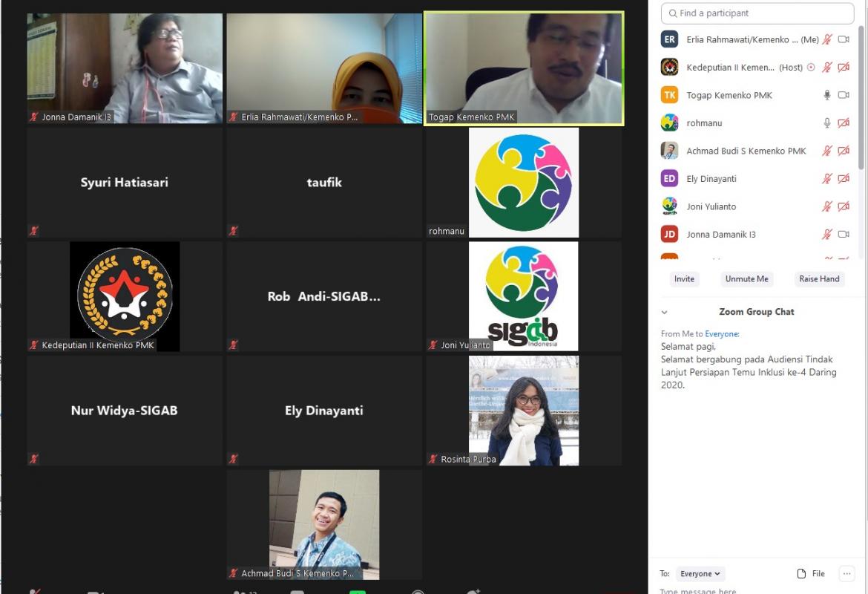This screenshot has height=594, width=868.
Task: Click the camera icon for Jonna Damanik I3
Action: point(844,235)
